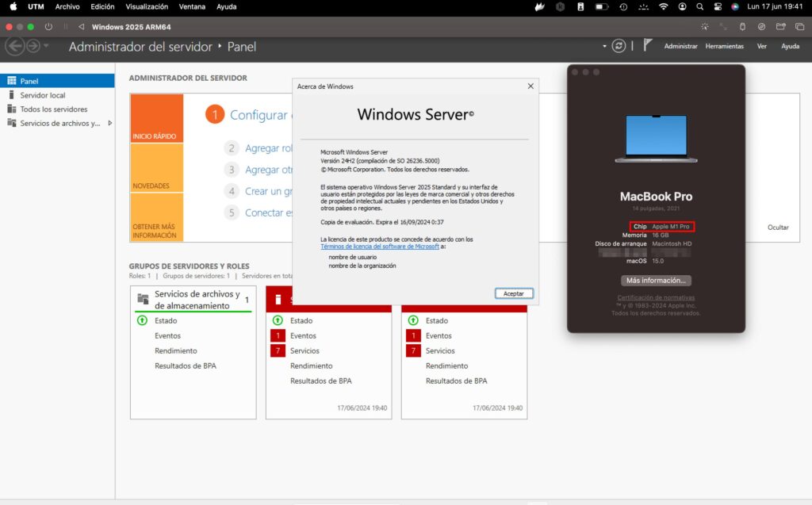Click the UTM power button icon
The image size is (812, 505).
48,26
